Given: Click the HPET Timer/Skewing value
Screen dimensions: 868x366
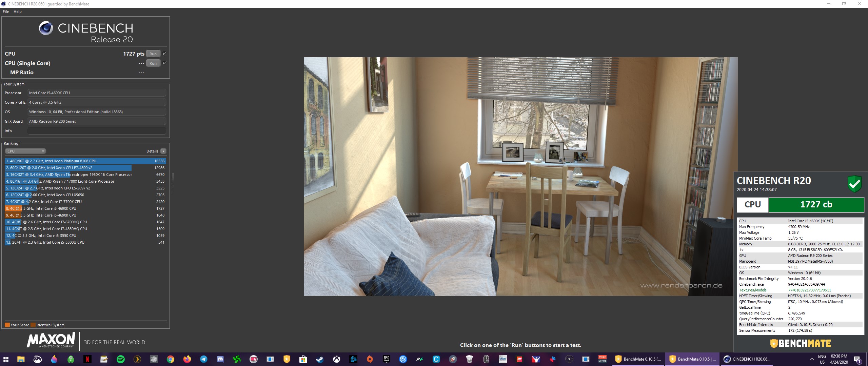Looking at the screenshot, I should point(819,296).
